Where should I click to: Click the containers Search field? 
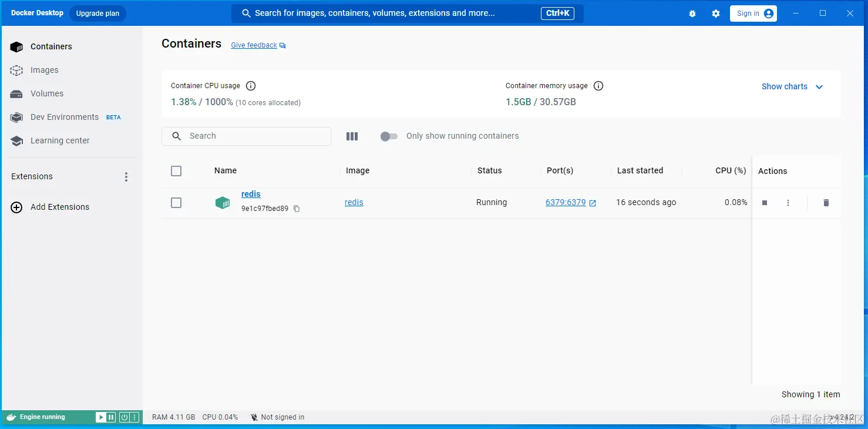point(247,136)
